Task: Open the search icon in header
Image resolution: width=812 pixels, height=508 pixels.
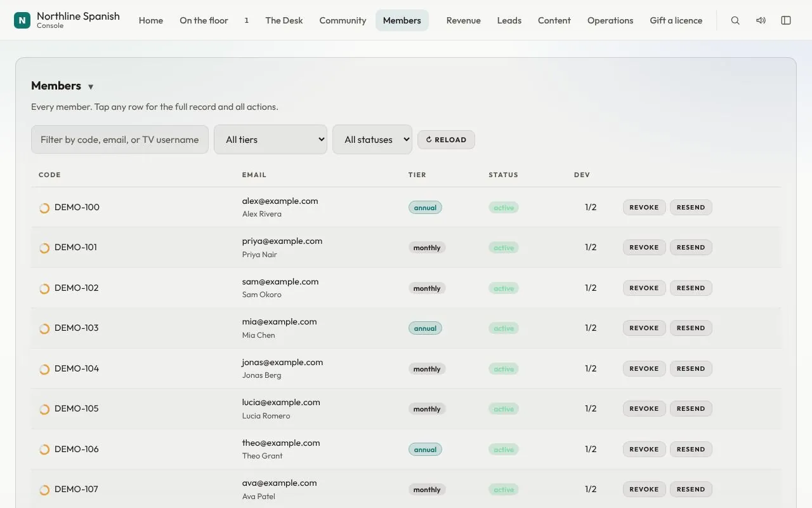Action: 735,20
